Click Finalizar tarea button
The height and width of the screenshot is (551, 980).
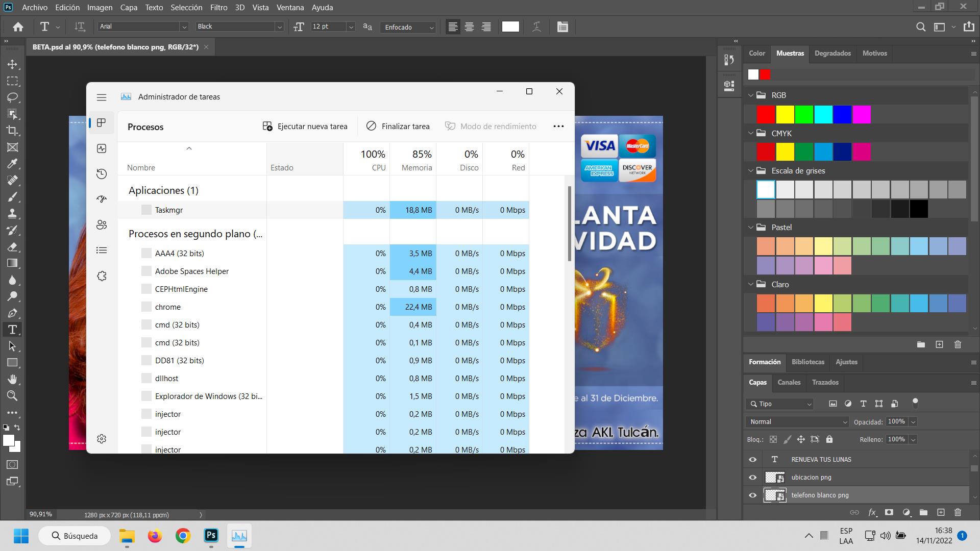coord(398,127)
